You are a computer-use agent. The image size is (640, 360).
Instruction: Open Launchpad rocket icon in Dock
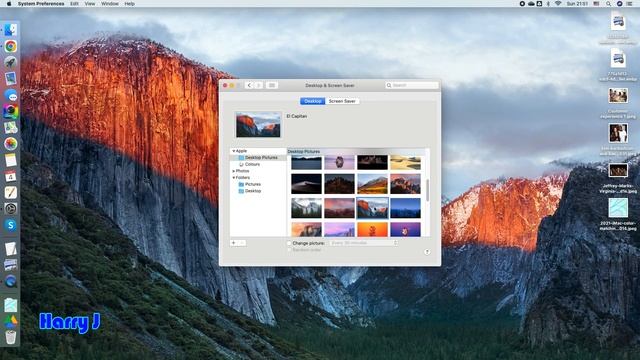click(x=11, y=62)
